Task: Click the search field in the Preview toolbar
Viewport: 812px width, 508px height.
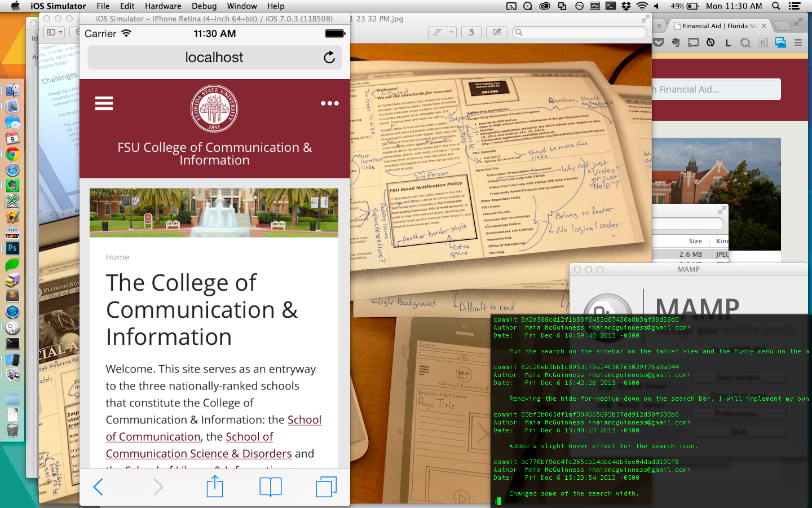Action: [x=580, y=32]
